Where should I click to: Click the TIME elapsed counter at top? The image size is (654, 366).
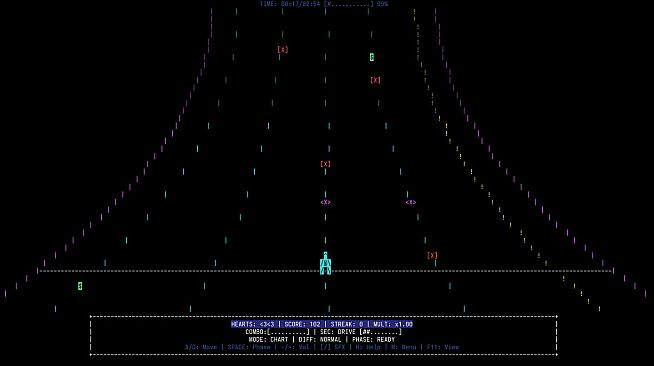(290, 4)
